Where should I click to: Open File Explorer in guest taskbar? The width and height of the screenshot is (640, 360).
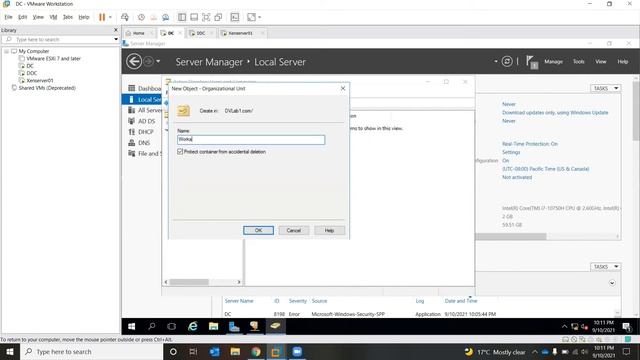(x=213, y=326)
